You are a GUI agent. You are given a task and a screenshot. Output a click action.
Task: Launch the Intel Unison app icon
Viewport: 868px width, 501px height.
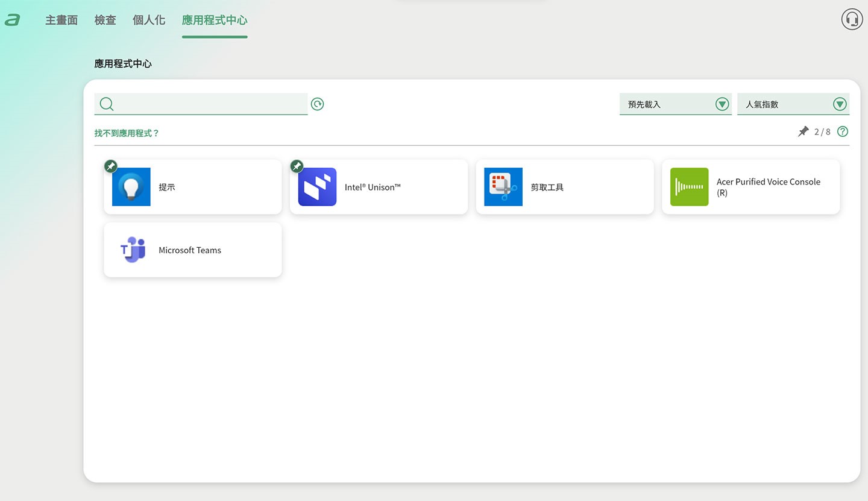pos(317,187)
